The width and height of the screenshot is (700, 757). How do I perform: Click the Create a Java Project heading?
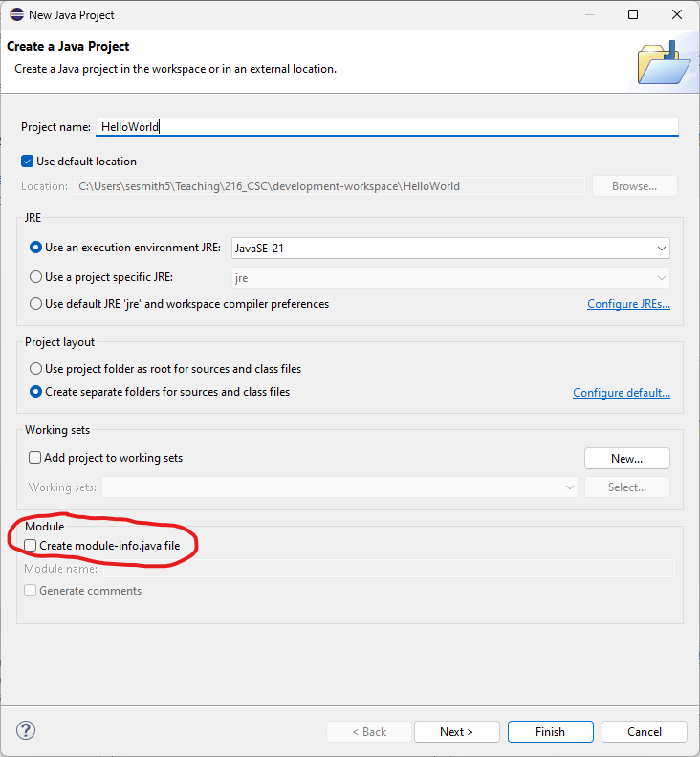[68, 46]
